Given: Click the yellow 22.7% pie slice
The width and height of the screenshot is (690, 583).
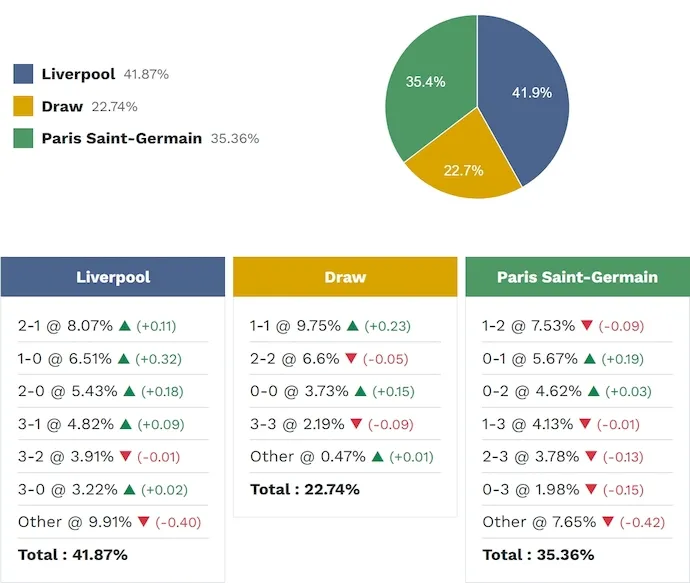Looking at the screenshot, I should 463,170.
